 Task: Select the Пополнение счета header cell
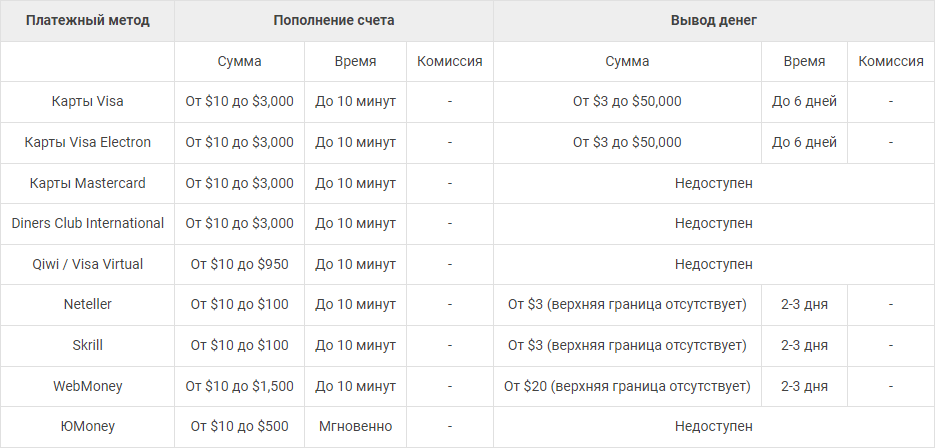coord(334,20)
